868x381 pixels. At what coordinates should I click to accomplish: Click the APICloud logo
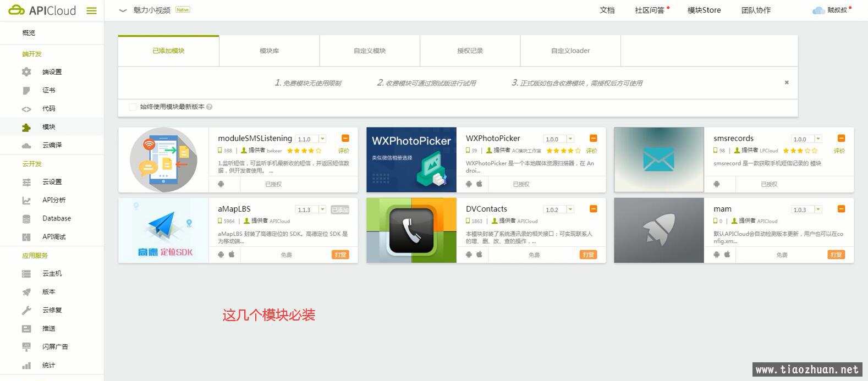(42, 10)
